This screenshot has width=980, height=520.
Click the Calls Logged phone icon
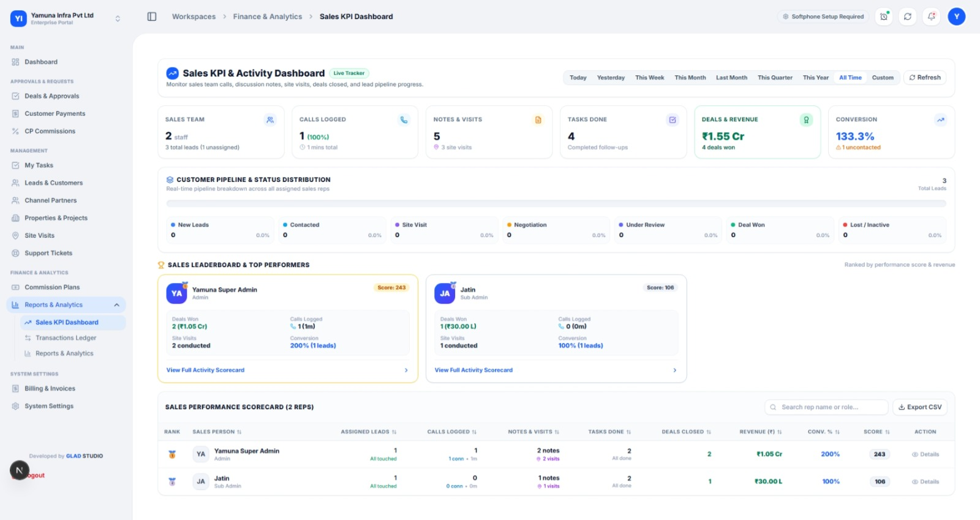[404, 120]
